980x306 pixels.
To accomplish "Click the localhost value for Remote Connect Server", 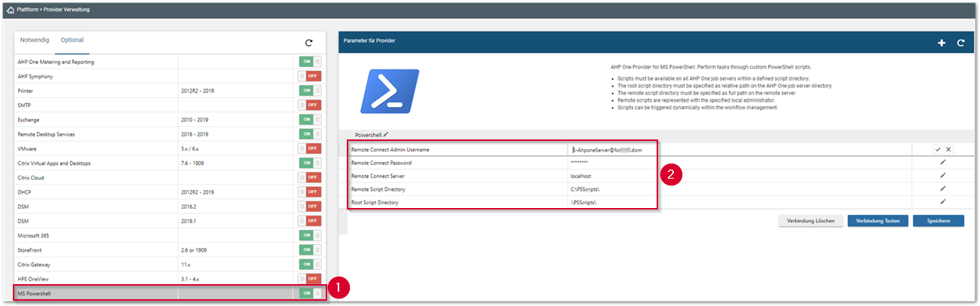I will coord(581,176).
